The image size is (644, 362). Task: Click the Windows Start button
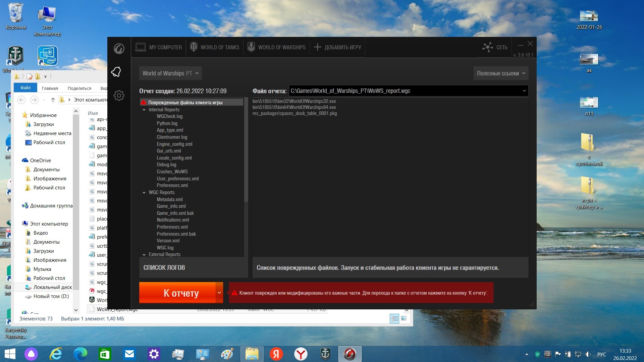coord(10,354)
